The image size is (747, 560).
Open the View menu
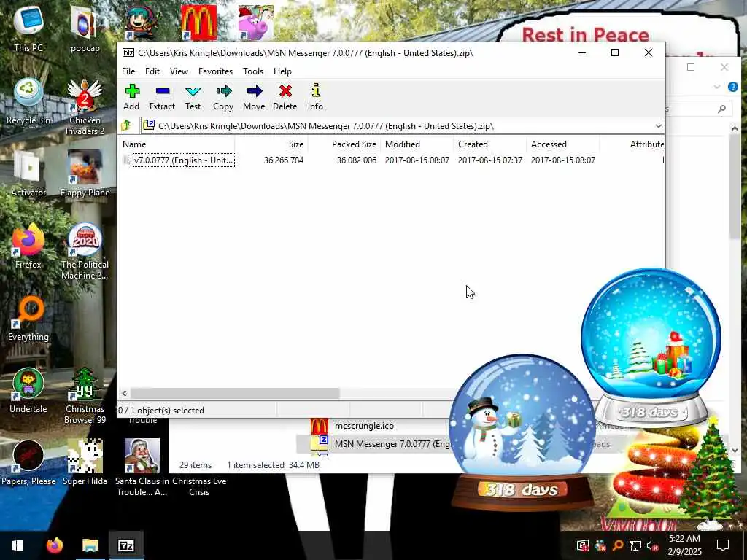point(179,71)
